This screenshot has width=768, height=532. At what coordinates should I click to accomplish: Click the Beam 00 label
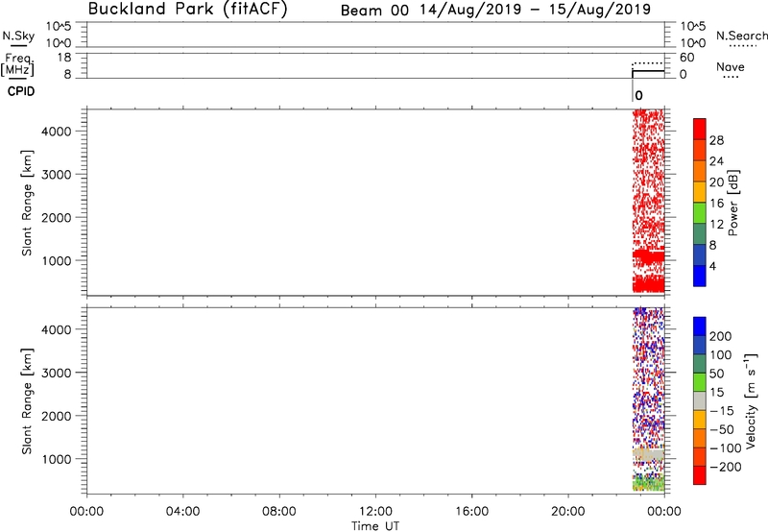[374, 11]
